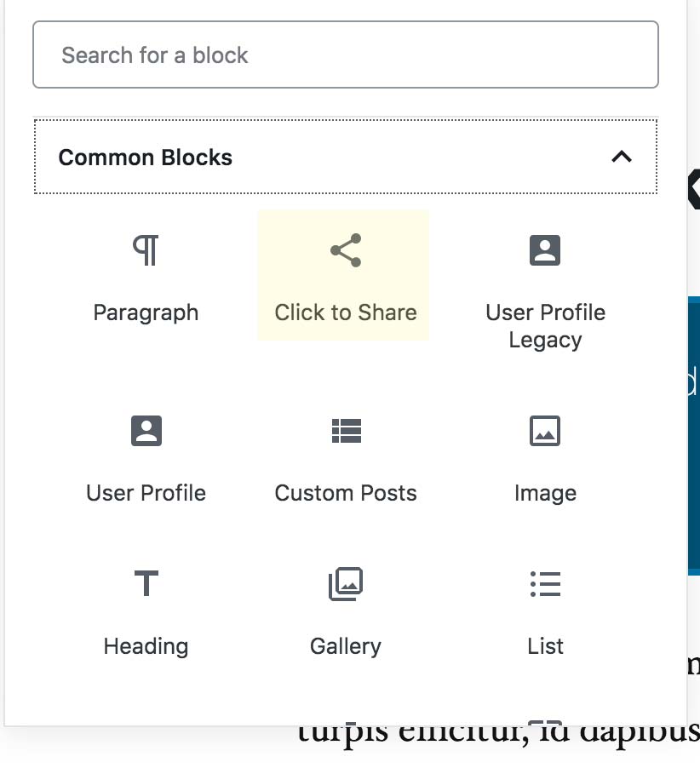
Task: Click the Paragraph pilcrow icon
Action: 146,250
